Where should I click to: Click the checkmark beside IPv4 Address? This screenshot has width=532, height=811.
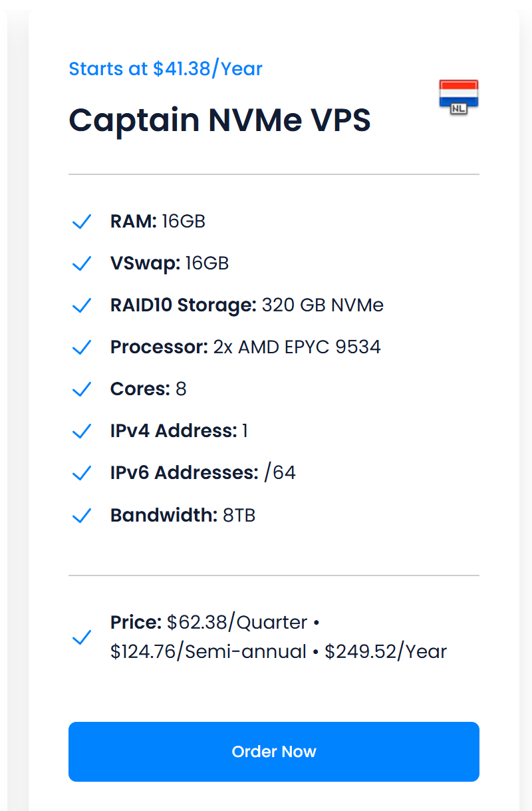click(81, 431)
